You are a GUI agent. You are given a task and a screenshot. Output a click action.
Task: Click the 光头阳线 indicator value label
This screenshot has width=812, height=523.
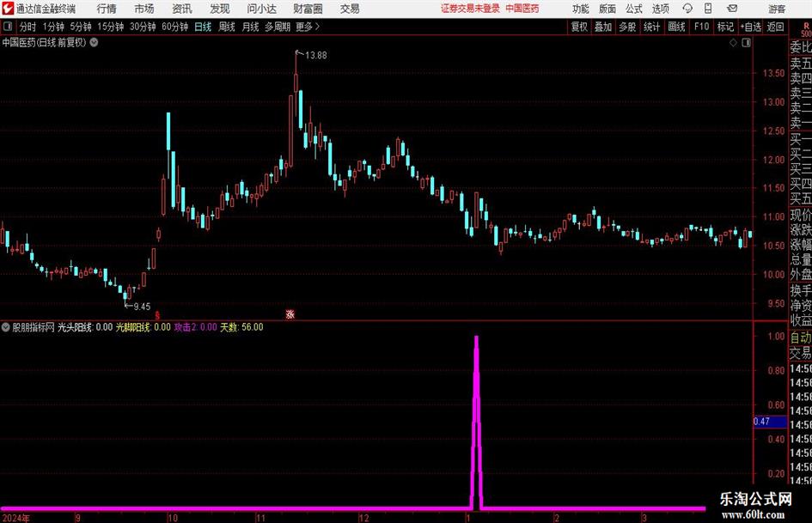[x=85, y=327]
